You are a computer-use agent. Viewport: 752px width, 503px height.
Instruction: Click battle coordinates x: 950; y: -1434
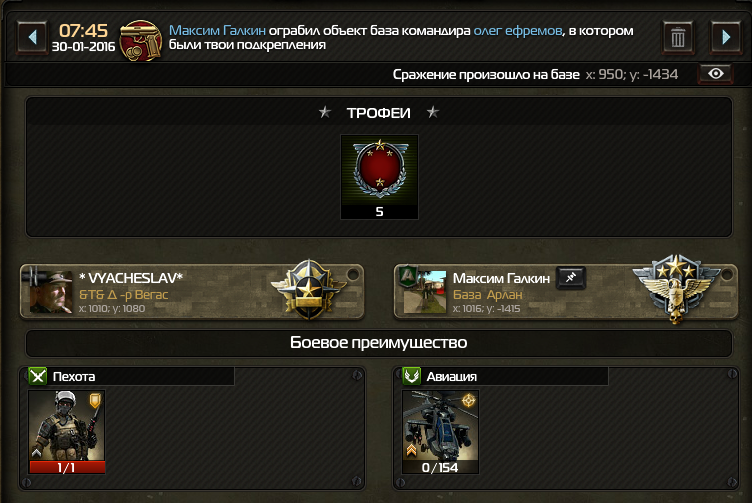click(632, 74)
